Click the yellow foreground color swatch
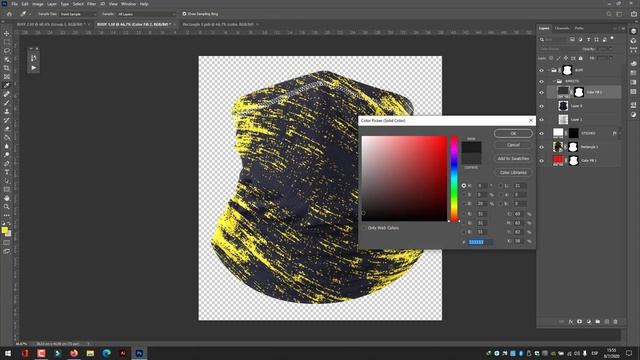The image size is (640, 360). [4, 230]
